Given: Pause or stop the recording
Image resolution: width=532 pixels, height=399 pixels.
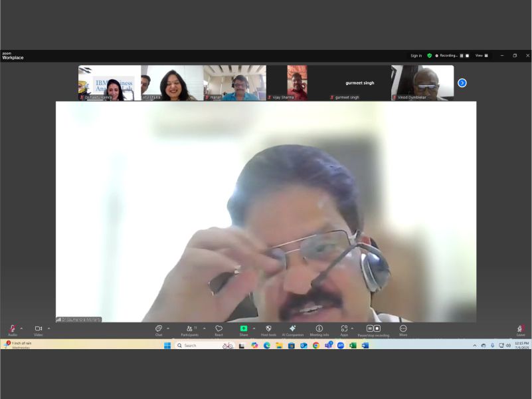Looking at the screenshot, I should click(373, 329).
